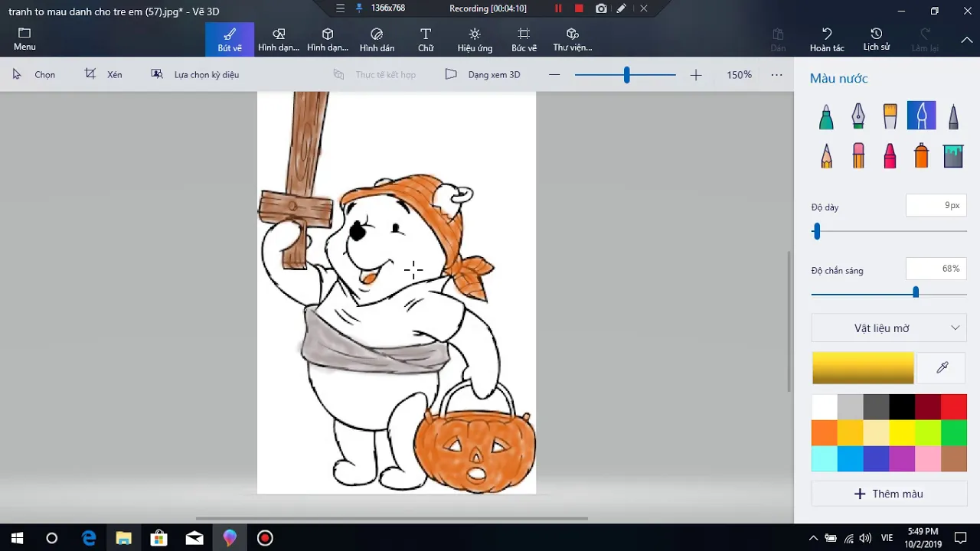This screenshot has width=980, height=551.
Task: Open File Explorer from the taskbar
Action: [x=123, y=538]
